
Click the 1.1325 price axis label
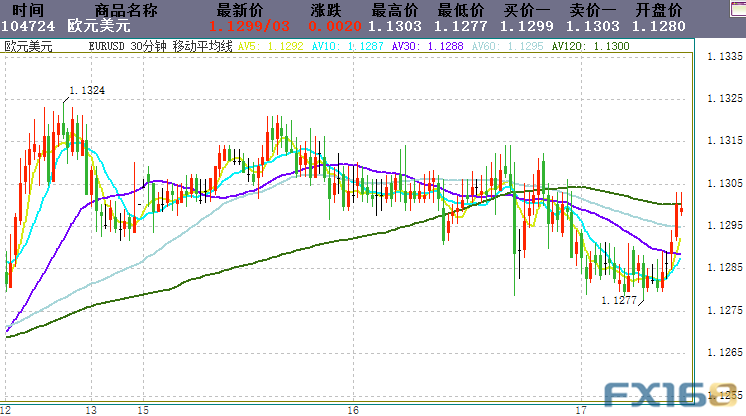click(x=725, y=99)
